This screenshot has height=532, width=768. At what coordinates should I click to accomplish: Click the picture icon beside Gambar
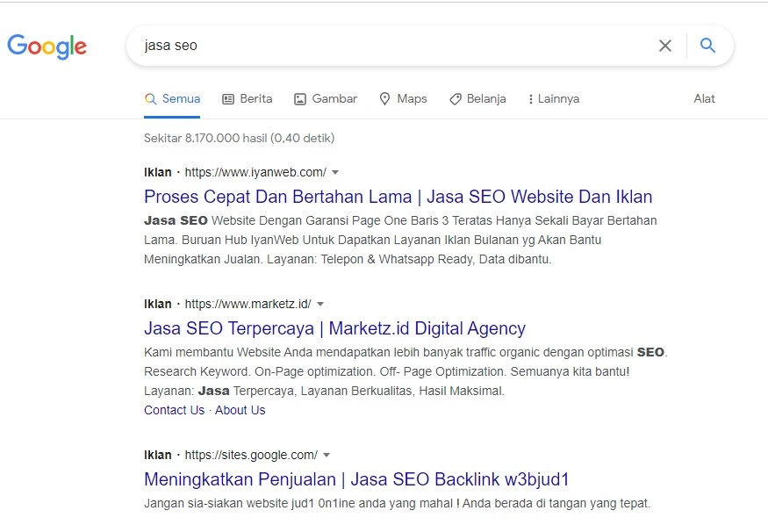tap(300, 99)
